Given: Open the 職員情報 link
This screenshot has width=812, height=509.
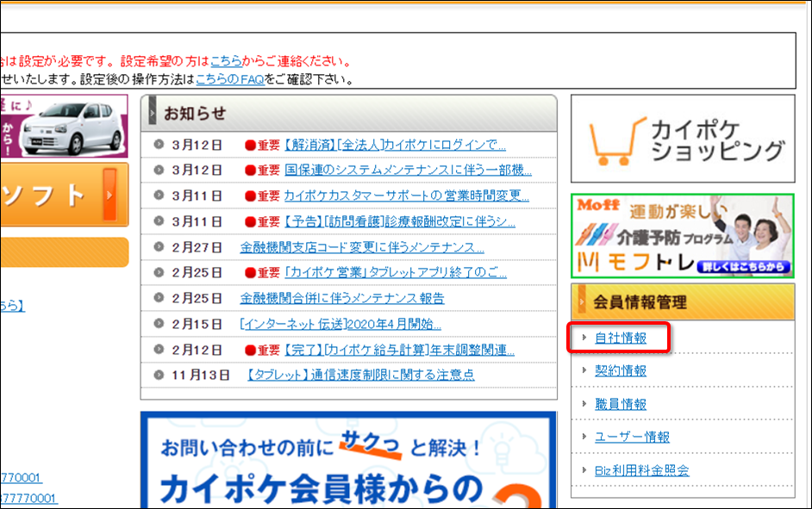Looking at the screenshot, I should (621, 403).
